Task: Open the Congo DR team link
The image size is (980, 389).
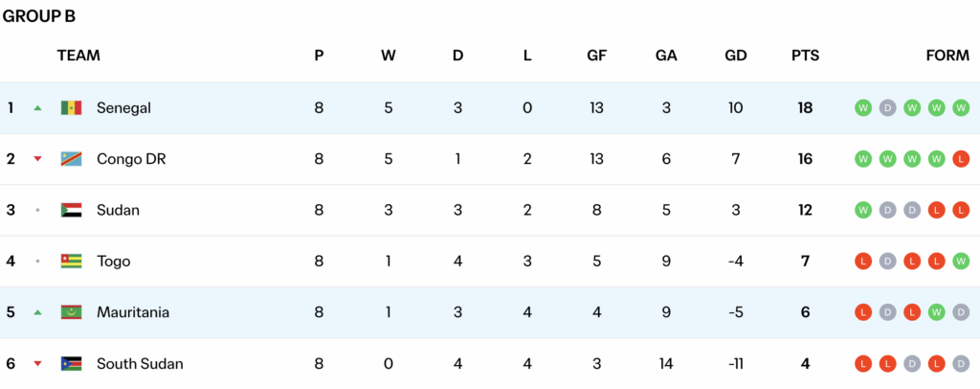Action: pyautogui.click(x=131, y=159)
